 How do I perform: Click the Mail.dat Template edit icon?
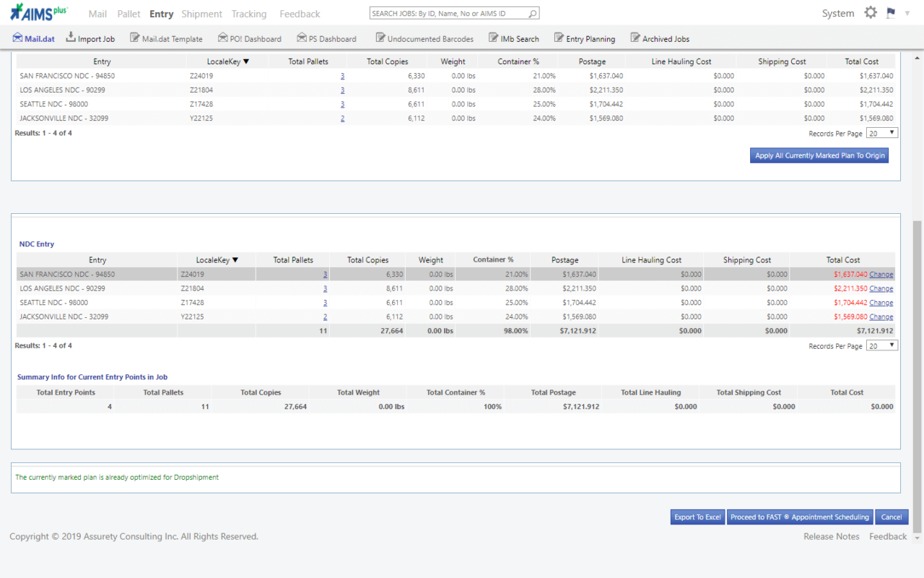[x=134, y=38]
